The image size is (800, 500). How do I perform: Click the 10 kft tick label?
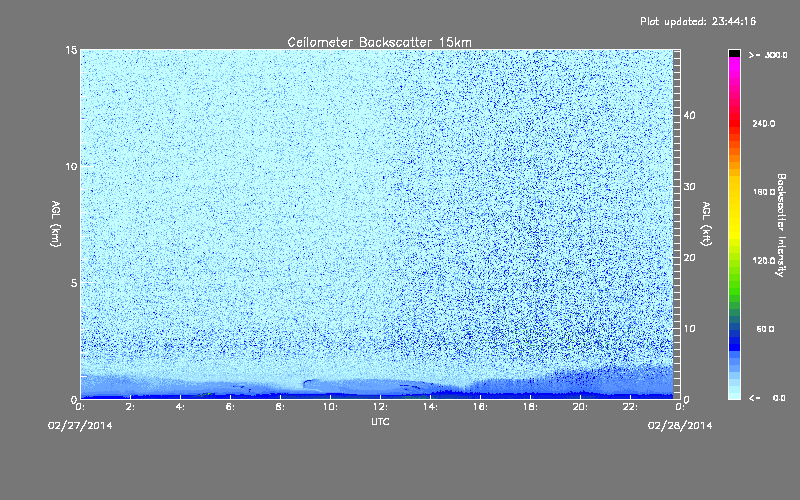pyautogui.click(x=689, y=329)
